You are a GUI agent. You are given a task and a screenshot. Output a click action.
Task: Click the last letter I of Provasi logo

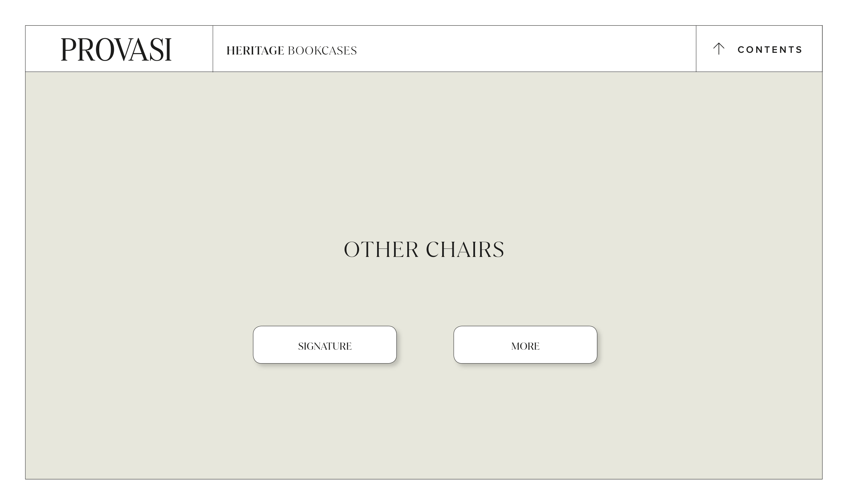click(168, 49)
